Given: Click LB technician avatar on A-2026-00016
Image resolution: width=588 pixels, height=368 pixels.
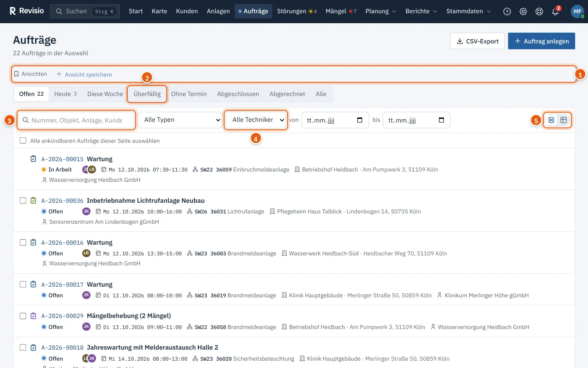Looking at the screenshot, I should tap(86, 253).
